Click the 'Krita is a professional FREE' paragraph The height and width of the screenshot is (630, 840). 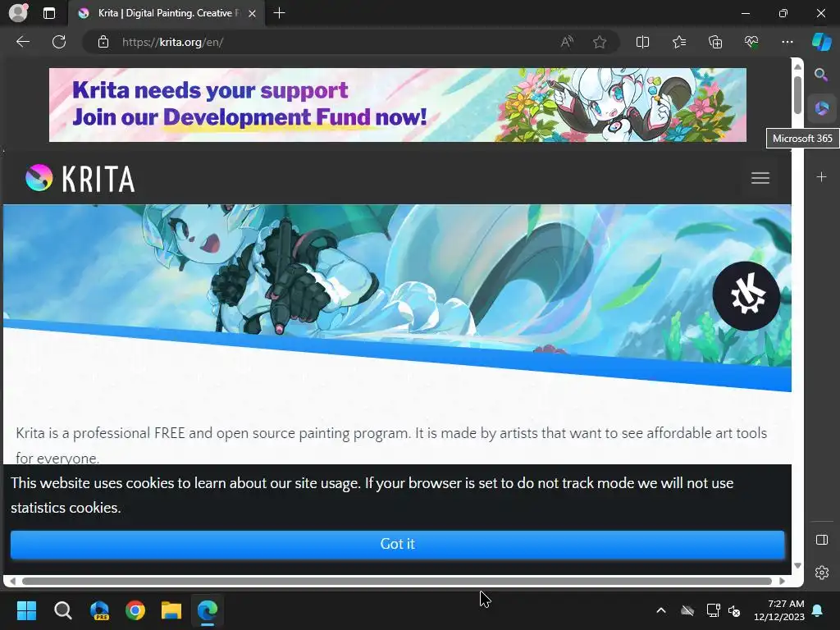click(391, 445)
